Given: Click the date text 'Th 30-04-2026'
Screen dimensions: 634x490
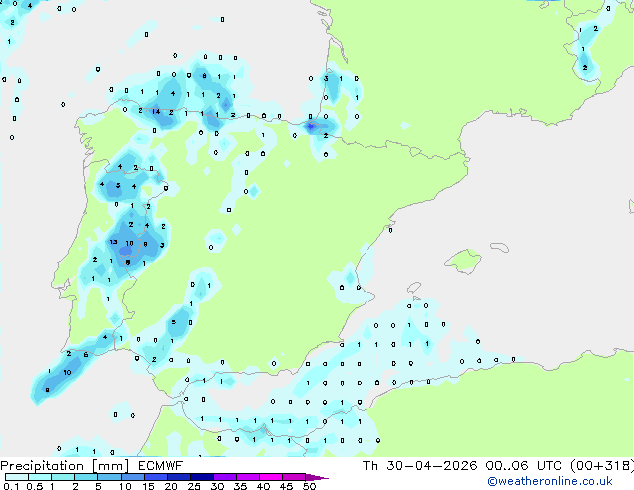Looking at the screenshot, I should point(420,466).
